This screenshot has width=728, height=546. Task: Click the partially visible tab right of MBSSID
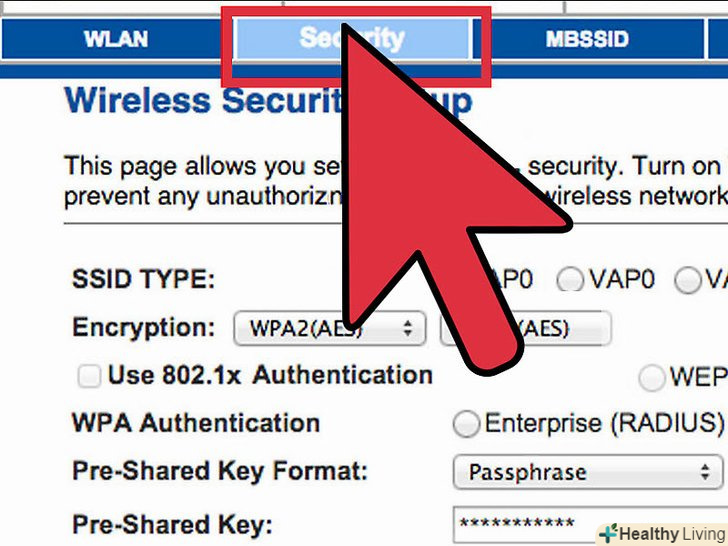pyautogui.click(x=718, y=39)
